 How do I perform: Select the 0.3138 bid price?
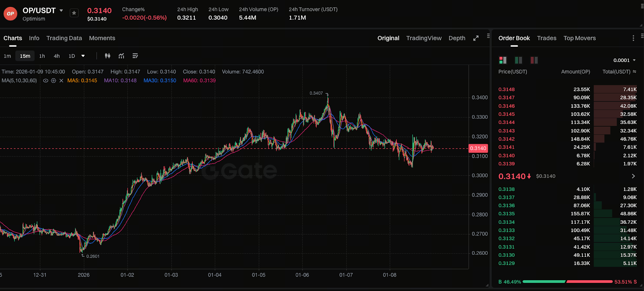[x=506, y=189]
